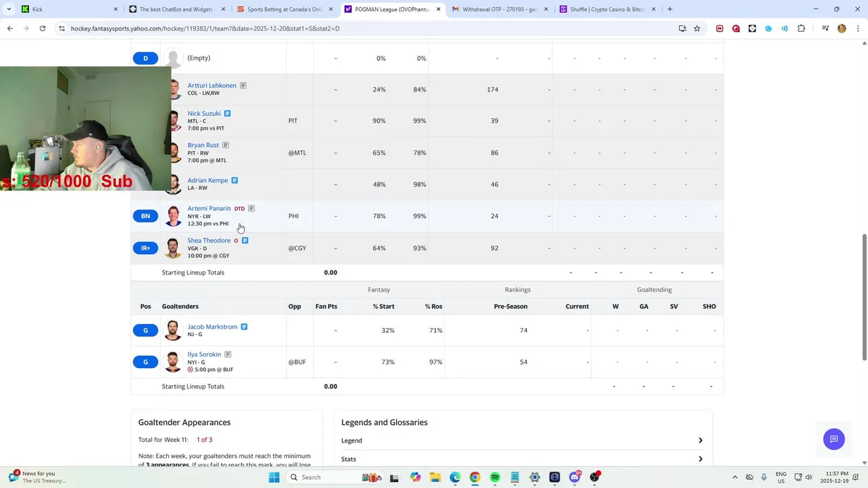The height and width of the screenshot is (488, 868).
Task: Open Bryan Rust's player page link
Action: [x=203, y=145]
